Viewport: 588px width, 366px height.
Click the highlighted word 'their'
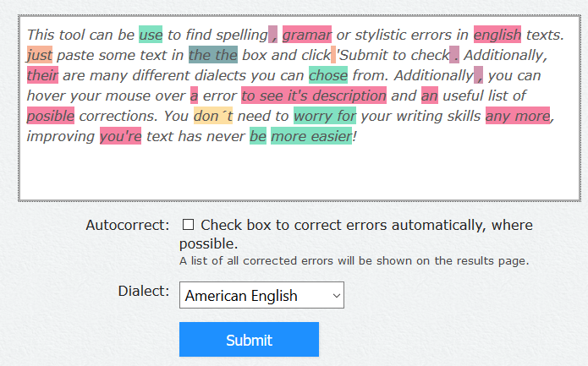click(x=42, y=75)
